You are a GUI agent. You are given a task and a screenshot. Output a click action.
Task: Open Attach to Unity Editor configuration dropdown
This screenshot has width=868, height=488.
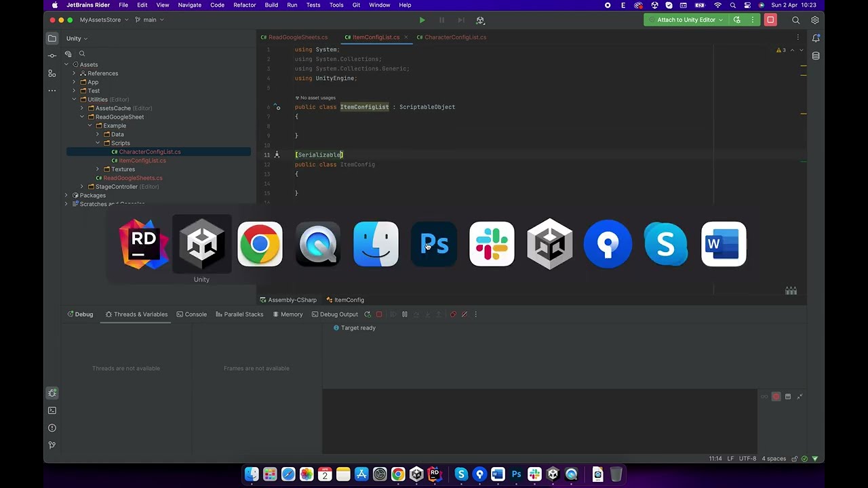[686, 20]
